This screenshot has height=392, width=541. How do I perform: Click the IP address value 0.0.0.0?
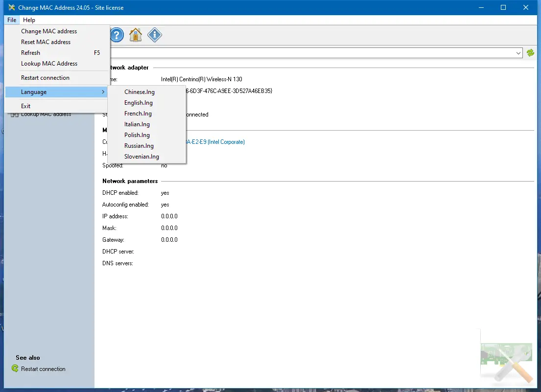[x=169, y=216]
